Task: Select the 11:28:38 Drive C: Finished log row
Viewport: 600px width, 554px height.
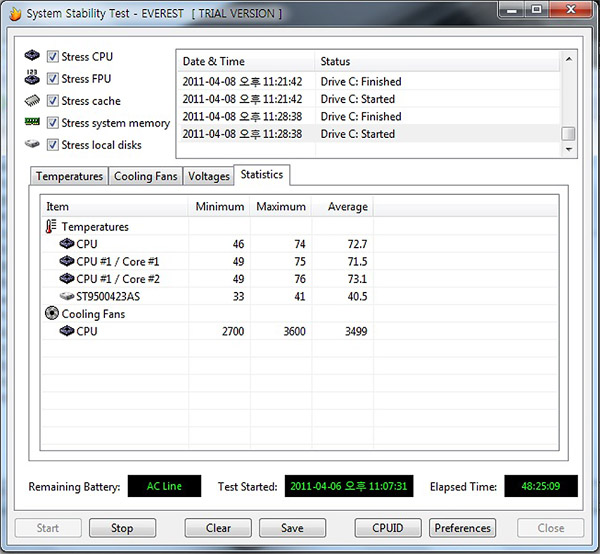Action: point(369,116)
